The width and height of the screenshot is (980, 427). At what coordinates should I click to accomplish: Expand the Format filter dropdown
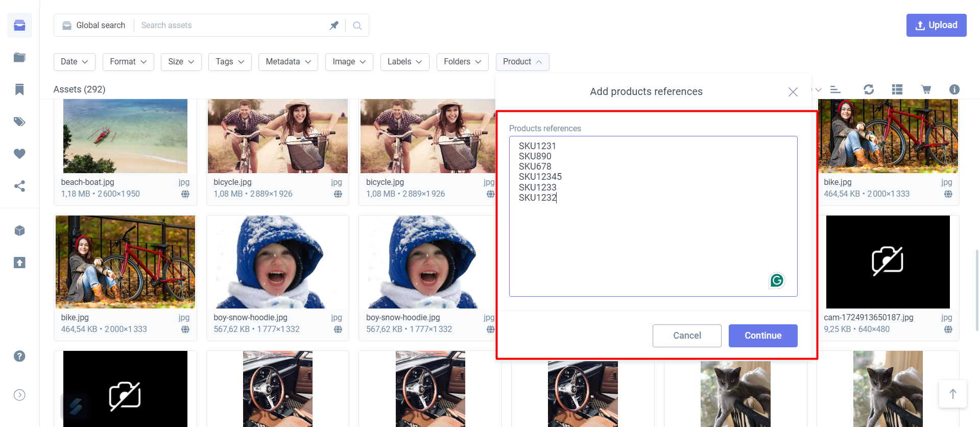coord(128,62)
